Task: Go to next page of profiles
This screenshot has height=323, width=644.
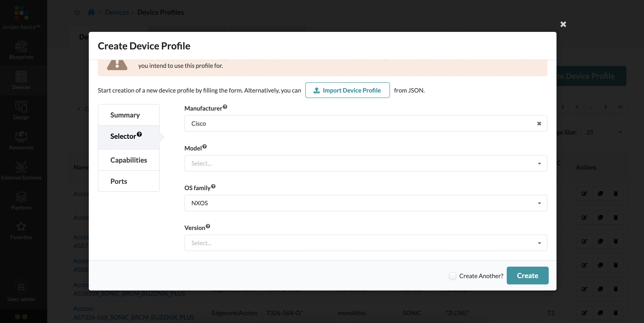Action: (x=605, y=107)
